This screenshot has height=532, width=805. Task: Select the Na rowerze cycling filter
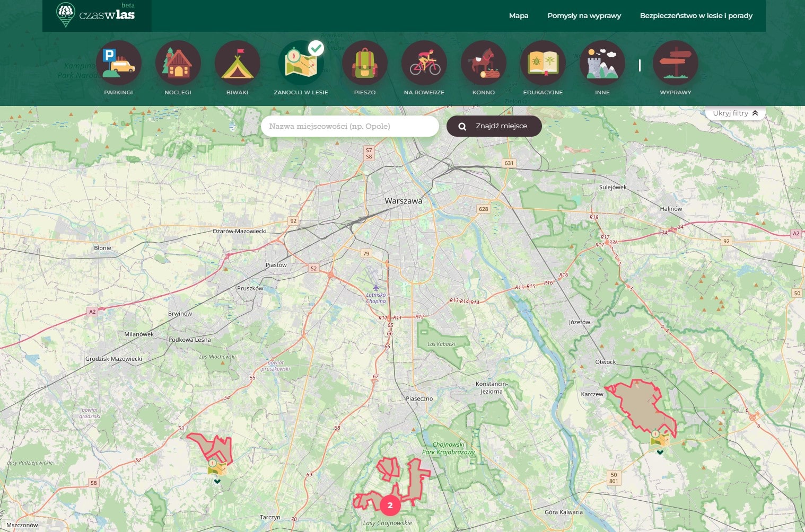[424, 63]
